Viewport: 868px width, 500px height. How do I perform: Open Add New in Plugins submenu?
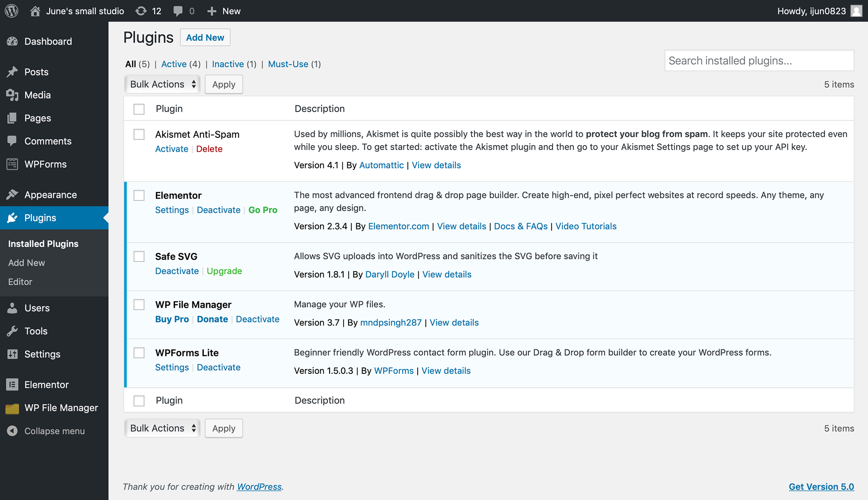27,263
